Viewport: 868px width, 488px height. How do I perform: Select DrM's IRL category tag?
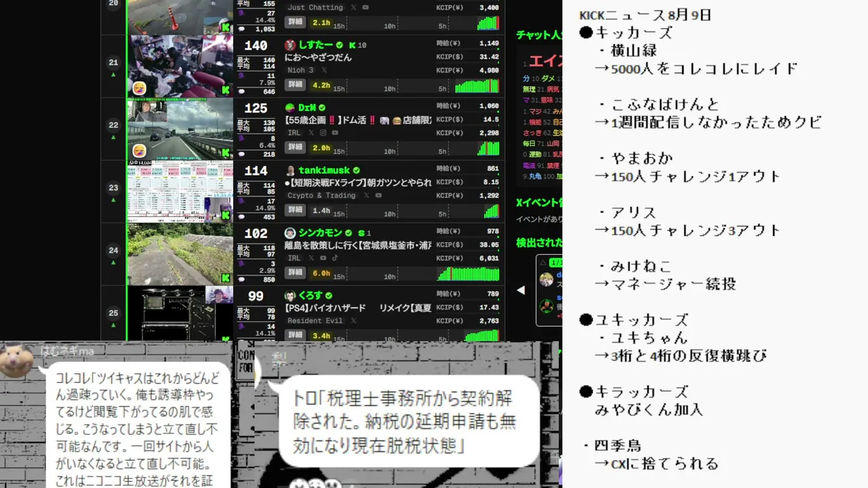click(294, 133)
